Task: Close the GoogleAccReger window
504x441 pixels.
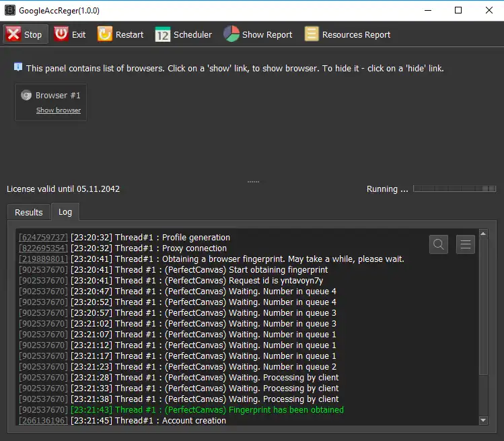Action: (489, 10)
